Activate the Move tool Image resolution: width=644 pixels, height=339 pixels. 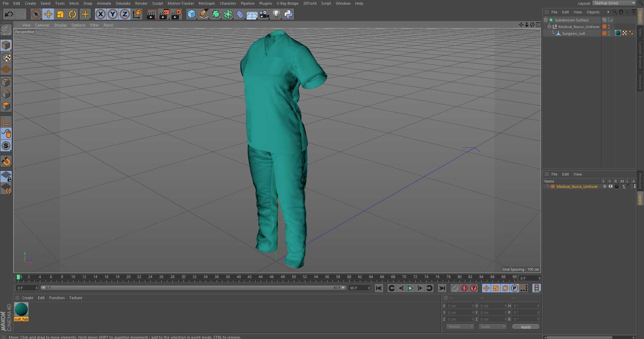(48, 14)
